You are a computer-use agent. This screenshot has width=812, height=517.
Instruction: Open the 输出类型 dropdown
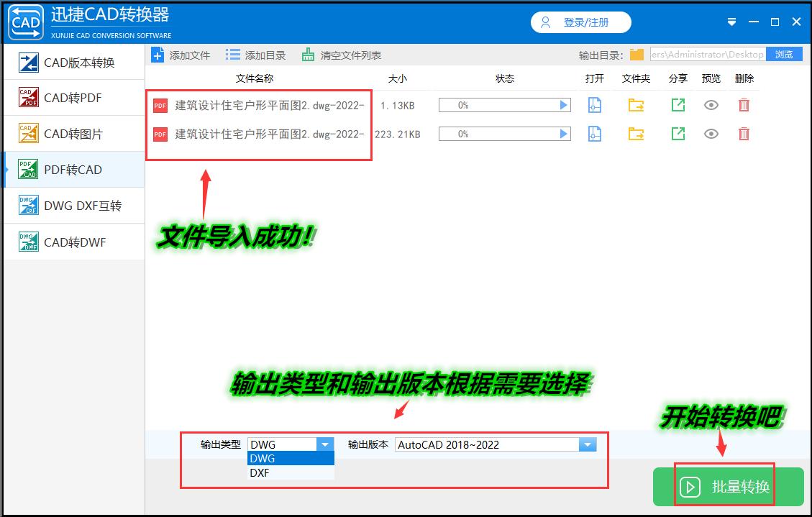click(x=325, y=444)
